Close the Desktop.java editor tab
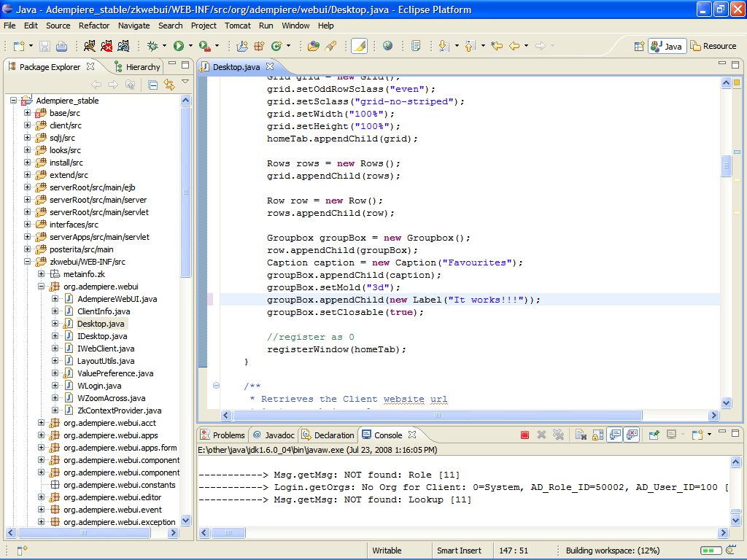 (x=270, y=66)
